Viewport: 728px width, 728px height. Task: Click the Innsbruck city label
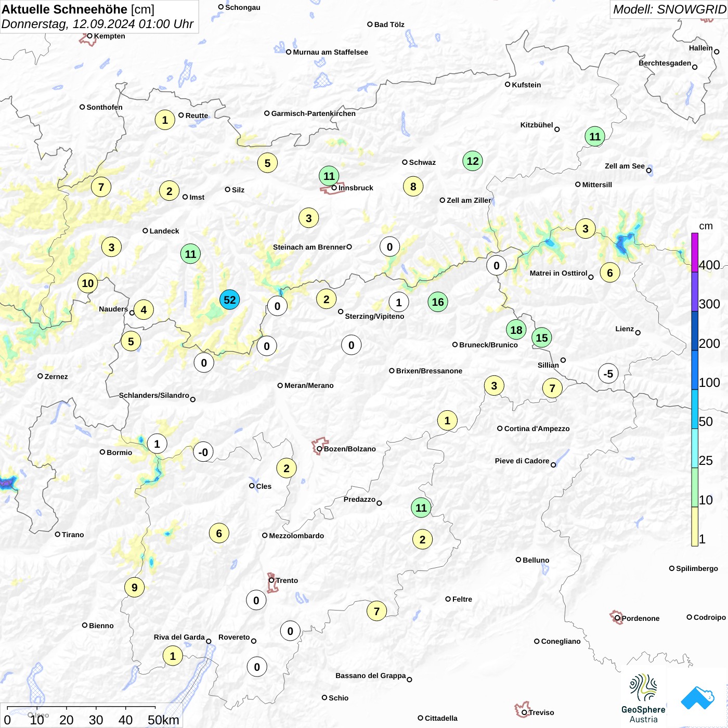(x=356, y=188)
